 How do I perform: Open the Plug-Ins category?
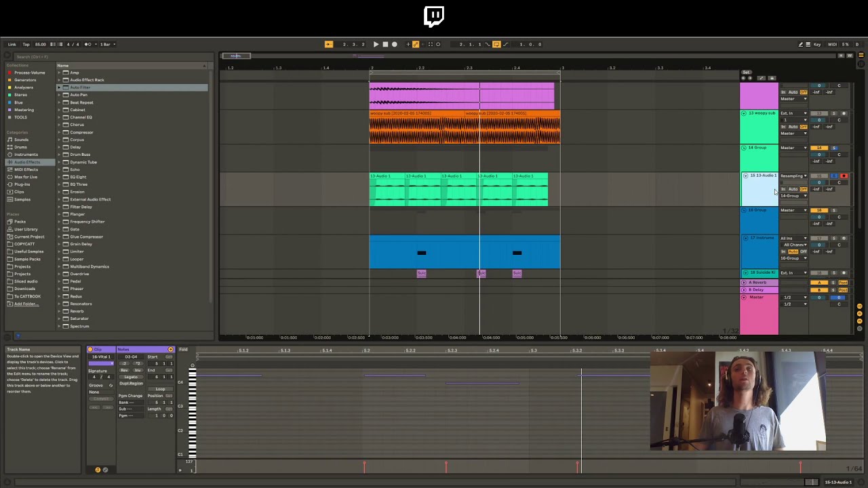coord(22,184)
